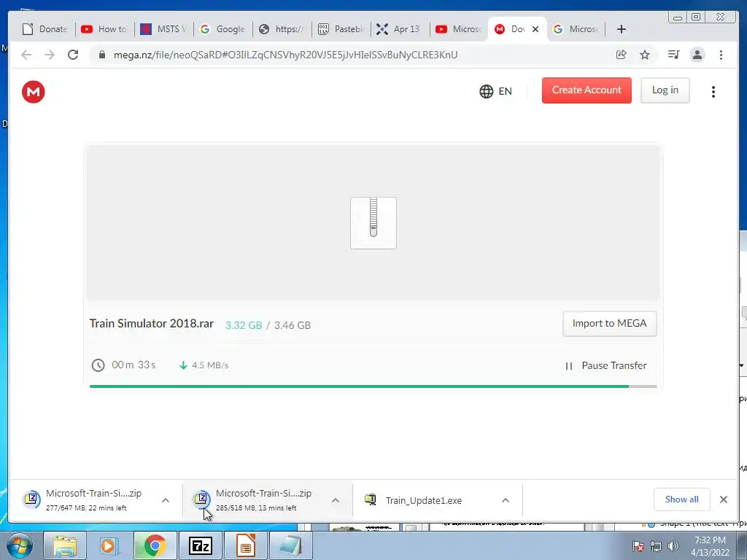Share this page icon
Image resolution: width=747 pixels, height=560 pixels.
tap(622, 55)
